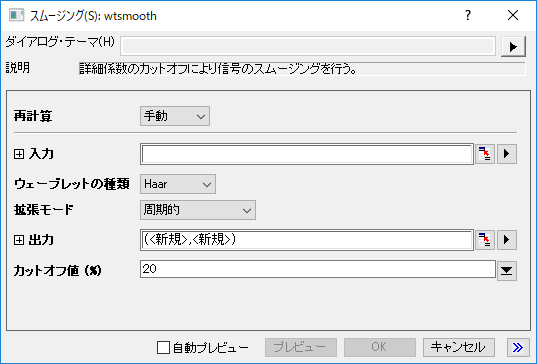Open the flyout arrow next to 入力 selector
The height and width of the screenshot is (364, 537).
(x=507, y=154)
